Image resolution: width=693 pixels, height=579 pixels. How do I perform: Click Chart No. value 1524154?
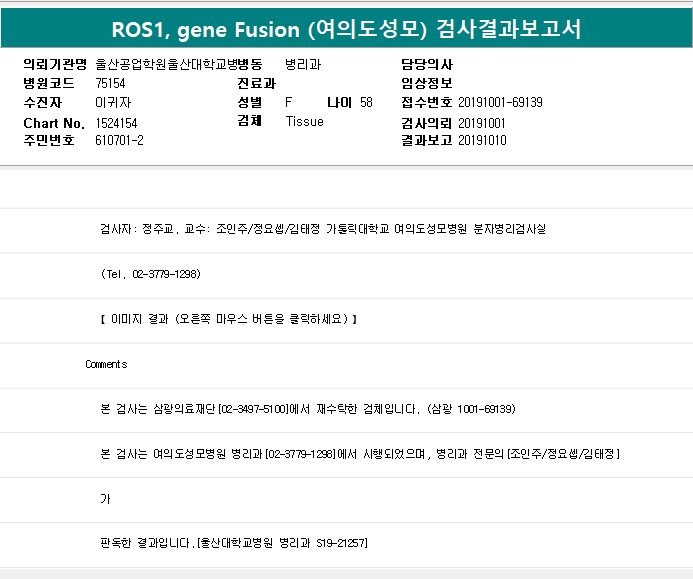(x=116, y=122)
